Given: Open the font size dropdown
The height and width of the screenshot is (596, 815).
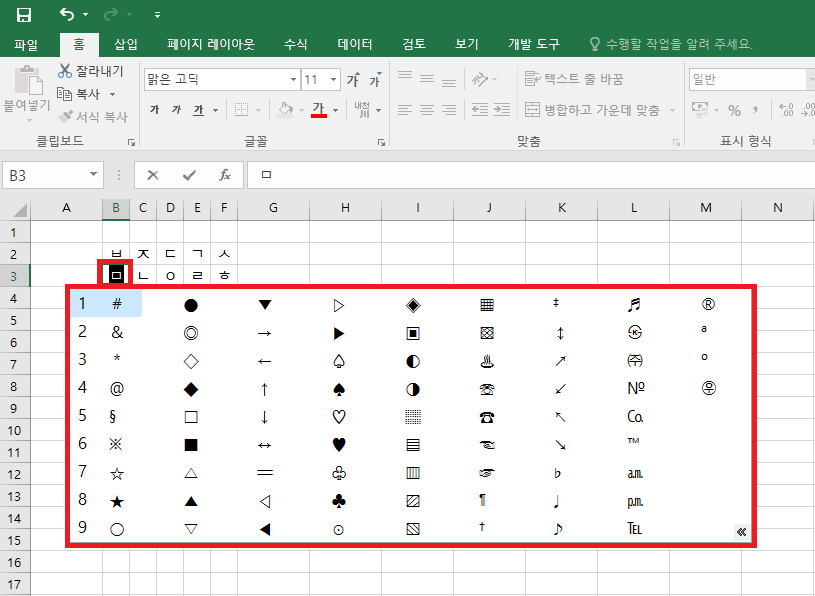Looking at the screenshot, I should click(x=331, y=78).
